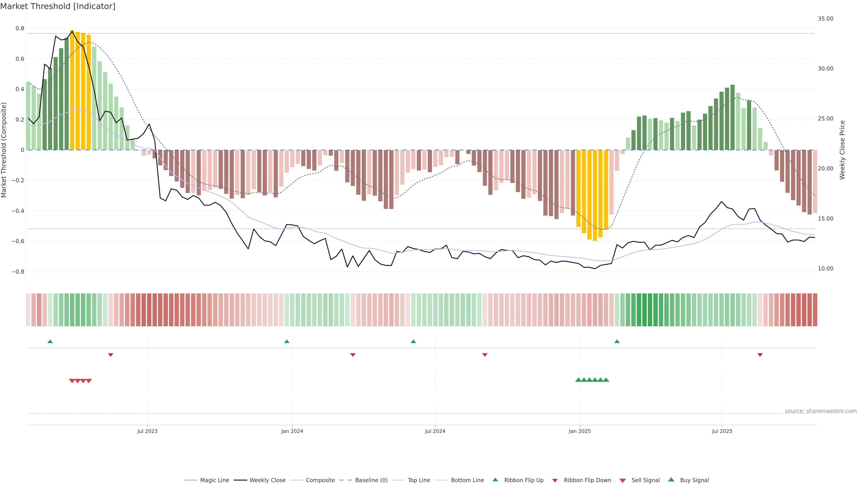Click the Weekly Close Price axis title
This screenshot has height=488, width=868.
842,150
